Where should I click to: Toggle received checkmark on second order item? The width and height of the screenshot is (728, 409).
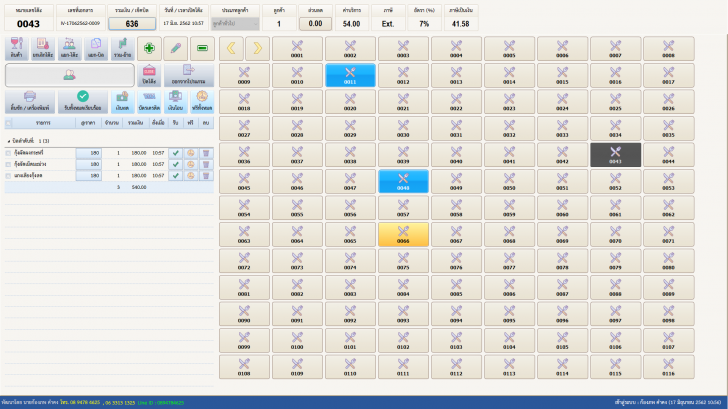pyautogui.click(x=175, y=164)
